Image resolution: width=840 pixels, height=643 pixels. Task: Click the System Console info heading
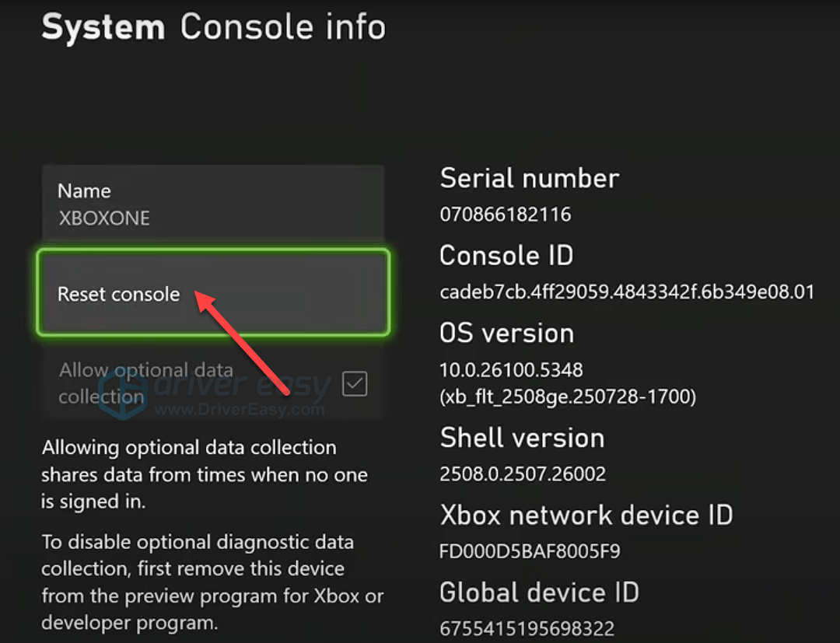(x=213, y=27)
